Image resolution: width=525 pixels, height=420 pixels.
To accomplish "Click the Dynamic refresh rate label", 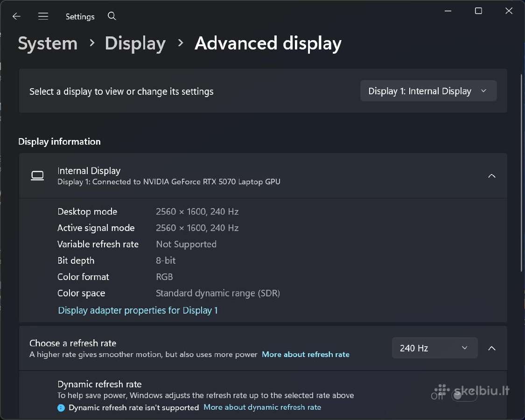I will tap(99, 384).
